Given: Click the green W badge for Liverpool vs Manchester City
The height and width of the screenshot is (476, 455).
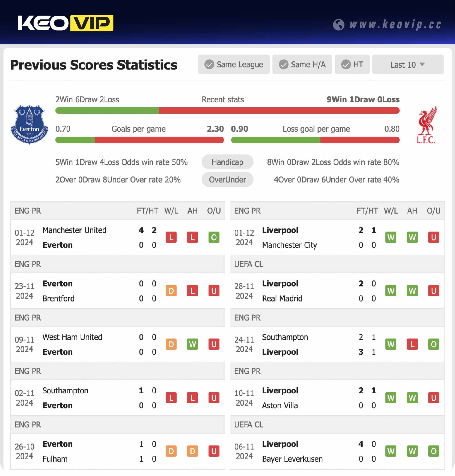Looking at the screenshot, I should [391, 237].
